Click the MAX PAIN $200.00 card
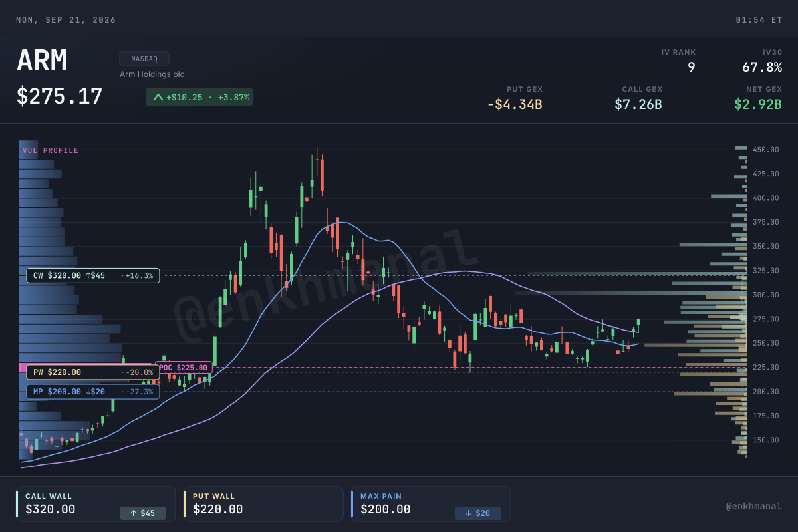 431,504
